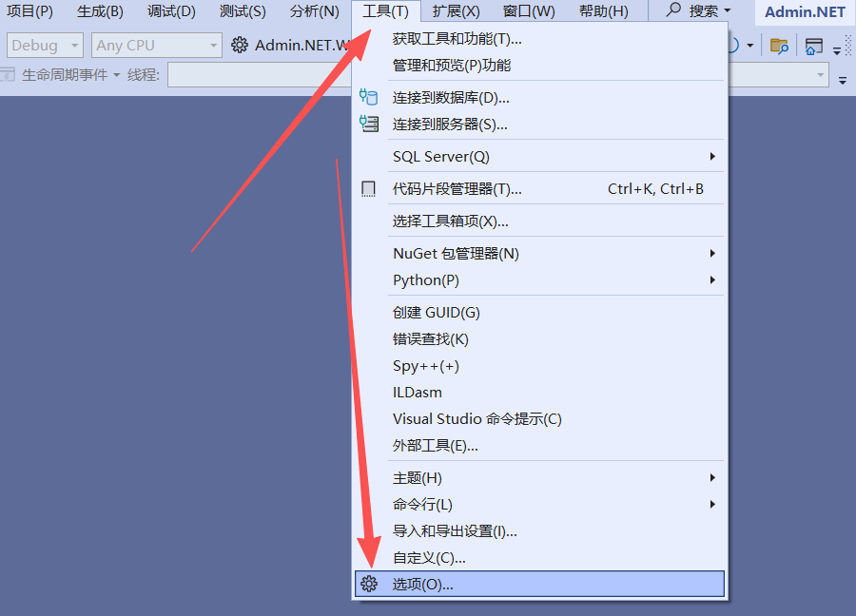Click the gear icon beside Admin.NET.W

point(239,46)
